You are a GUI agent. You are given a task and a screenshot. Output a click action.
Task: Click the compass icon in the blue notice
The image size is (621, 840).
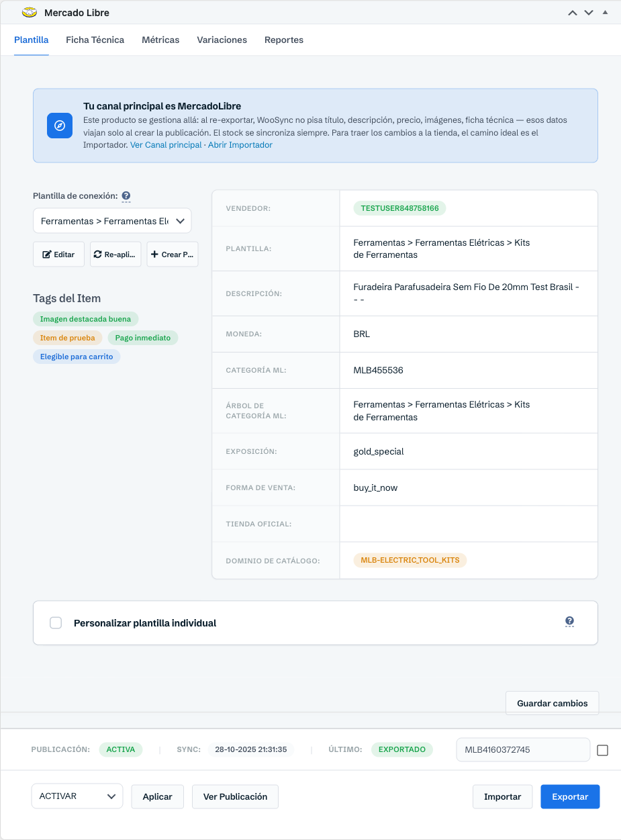point(60,126)
